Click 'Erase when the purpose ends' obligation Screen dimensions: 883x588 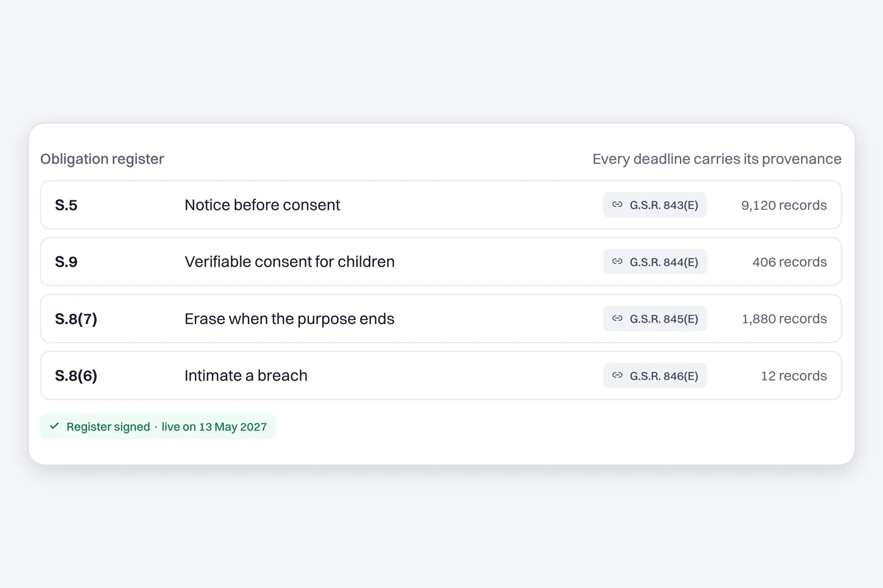tap(289, 319)
